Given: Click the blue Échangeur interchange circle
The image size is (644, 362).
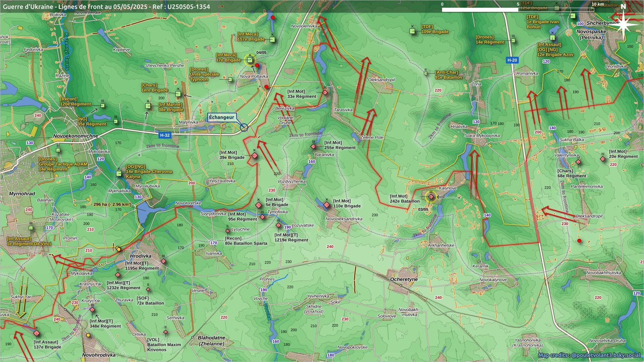Looking at the screenshot, I should 244,127.
